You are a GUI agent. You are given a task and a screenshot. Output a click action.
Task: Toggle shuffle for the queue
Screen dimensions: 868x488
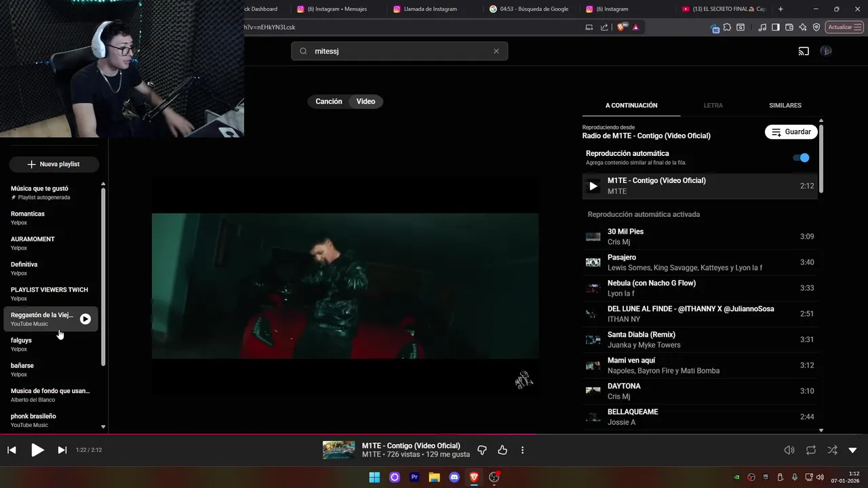point(832,450)
